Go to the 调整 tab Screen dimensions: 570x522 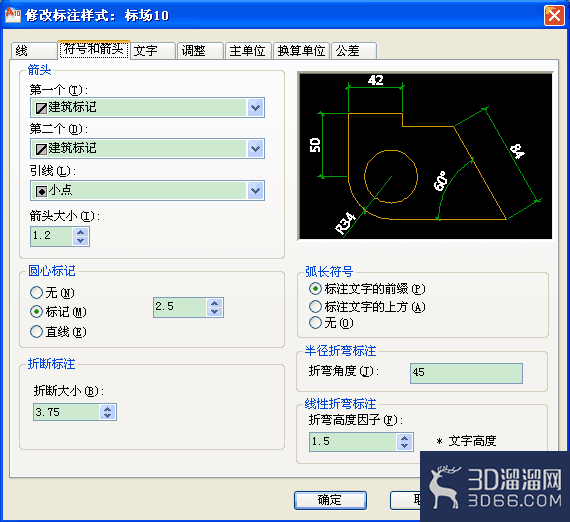(x=200, y=51)
